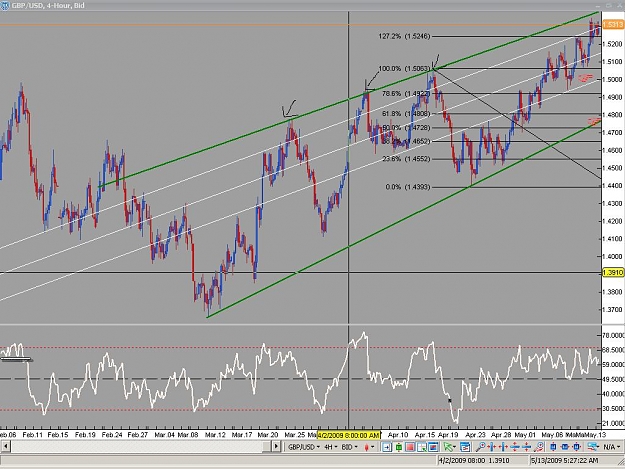Click the 21.0000 oscillator axis label
The height and width of the screenshot is (469, 625).
click(x=614, y=423)
